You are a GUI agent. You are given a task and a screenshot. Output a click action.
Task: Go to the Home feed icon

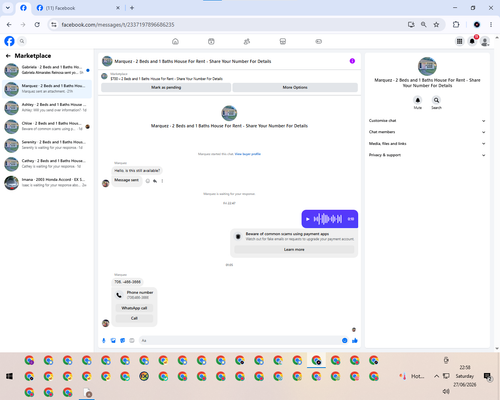[x=175, y=41]
